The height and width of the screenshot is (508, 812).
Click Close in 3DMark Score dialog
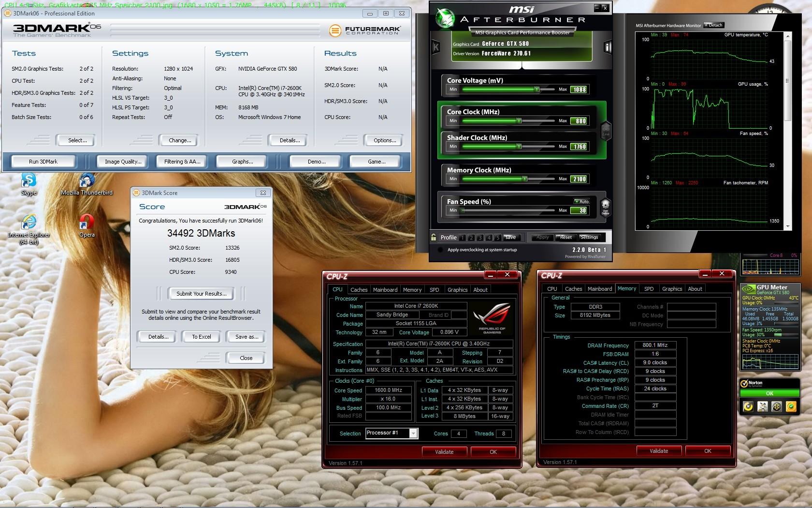tap(246, 358)
